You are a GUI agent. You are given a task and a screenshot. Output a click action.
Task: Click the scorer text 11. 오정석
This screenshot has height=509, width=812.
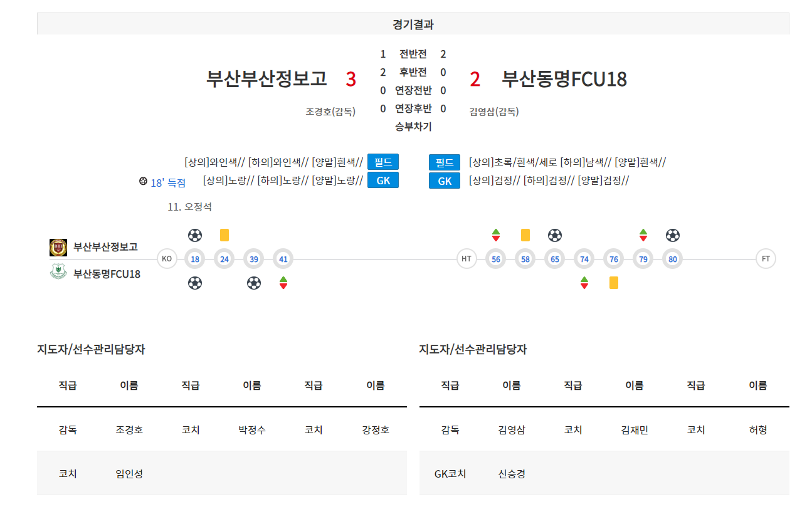[190, 207]
